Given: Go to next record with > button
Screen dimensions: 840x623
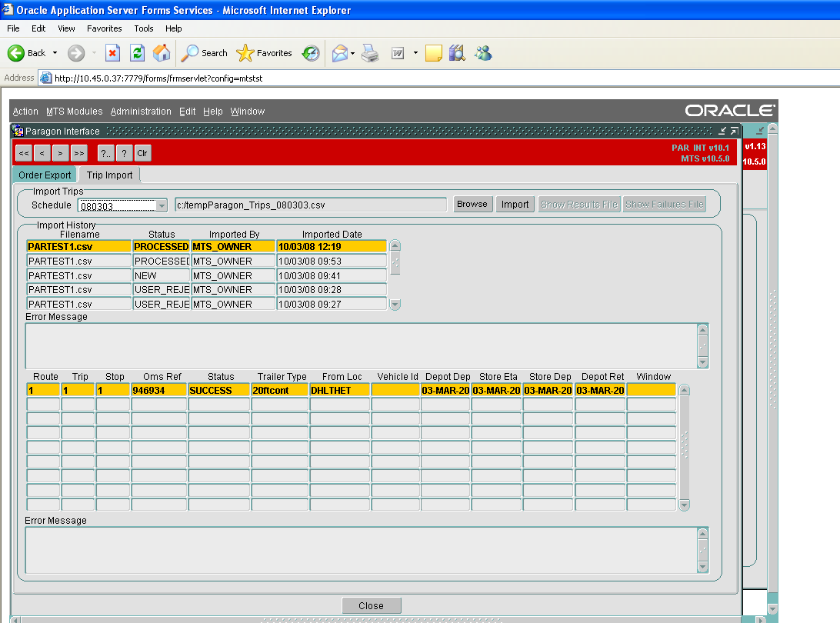Looking at the screenshot, I should click(x=60, y=153).
